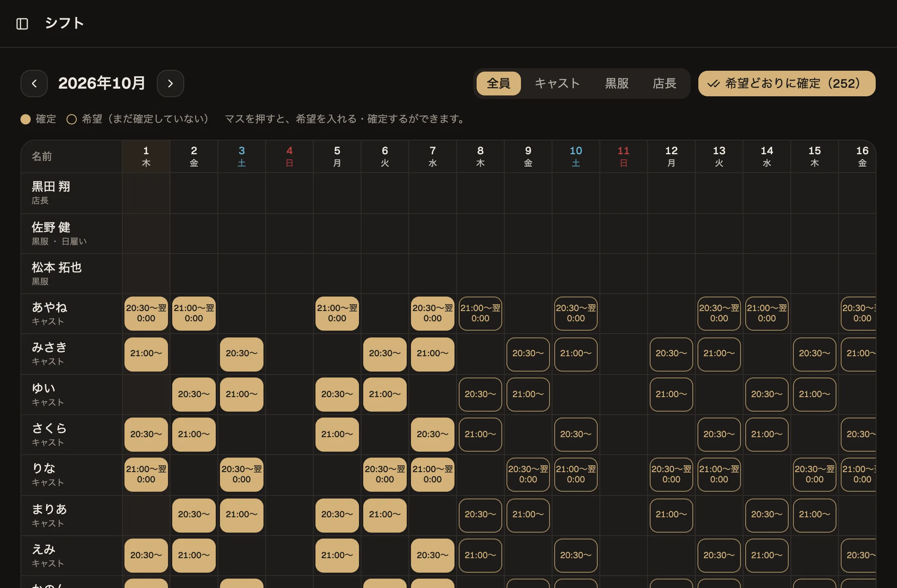The width and height of the screenshot is (897, 588).
Task: Click the シフト page title
Action: point(64,23)
